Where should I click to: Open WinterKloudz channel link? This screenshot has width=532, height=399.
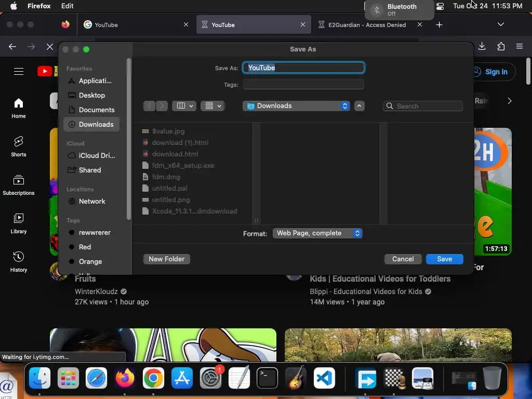[x=96, y=291]
